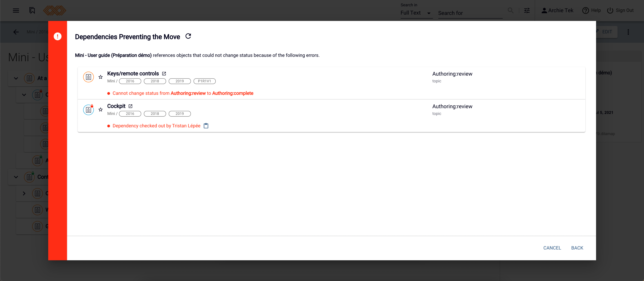Click CANCEL in the dialog
This screenshot has height=281, width=644.
[x=552, y=248]
